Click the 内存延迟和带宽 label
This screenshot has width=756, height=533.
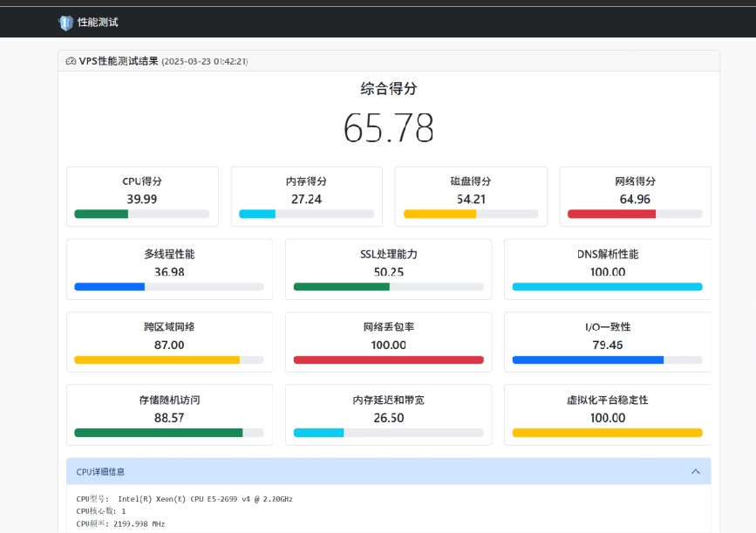pos(389,400)
